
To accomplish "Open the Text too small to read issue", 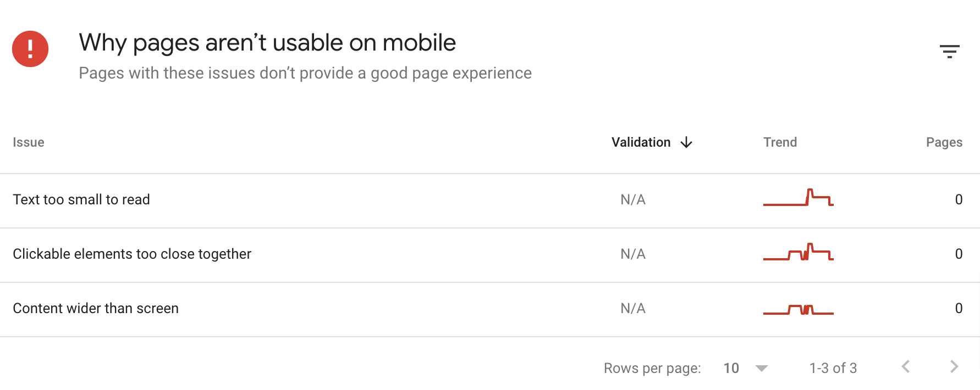I will tap(81, 199).
